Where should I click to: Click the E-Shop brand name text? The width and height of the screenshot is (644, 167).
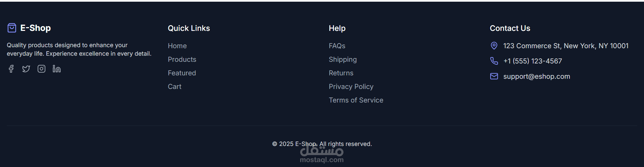point(36,28)
